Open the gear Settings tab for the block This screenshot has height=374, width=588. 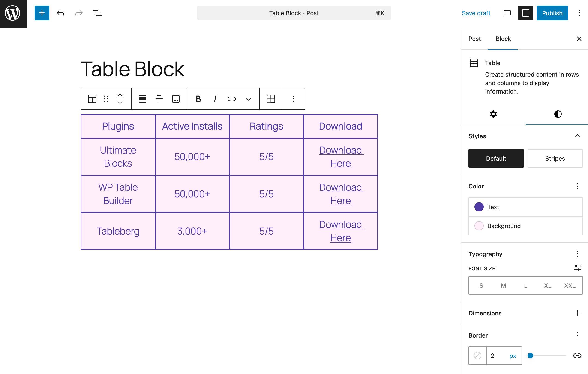point(493,114)
